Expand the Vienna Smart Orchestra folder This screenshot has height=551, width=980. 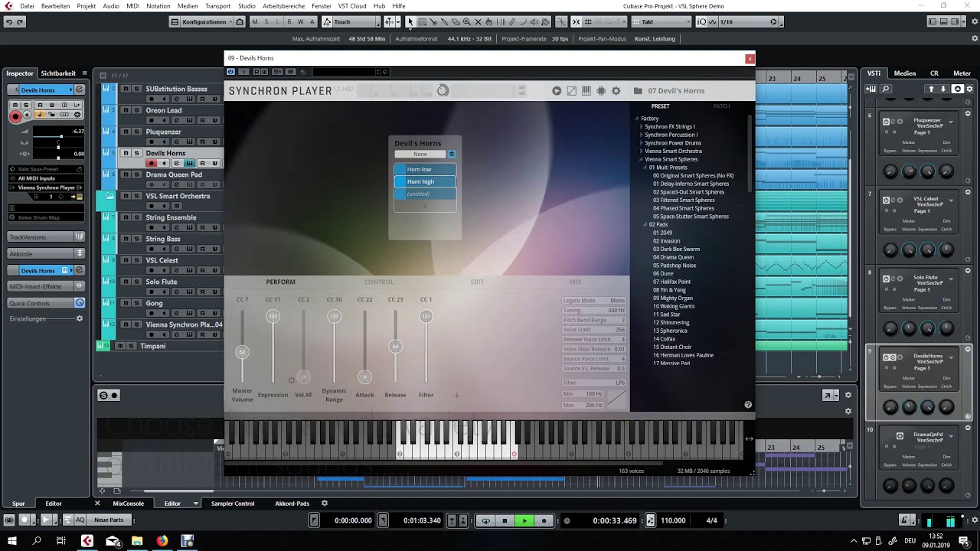click(x=642, y=151)
